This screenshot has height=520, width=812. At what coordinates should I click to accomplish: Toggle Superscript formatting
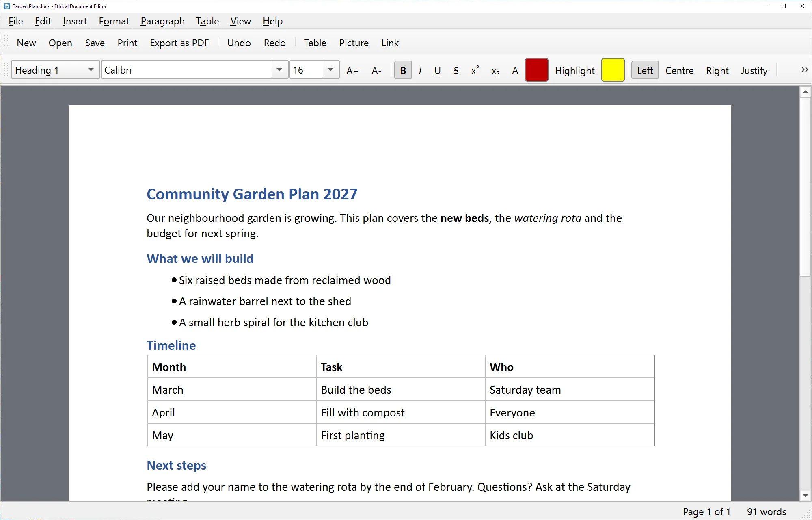point(475,70)
